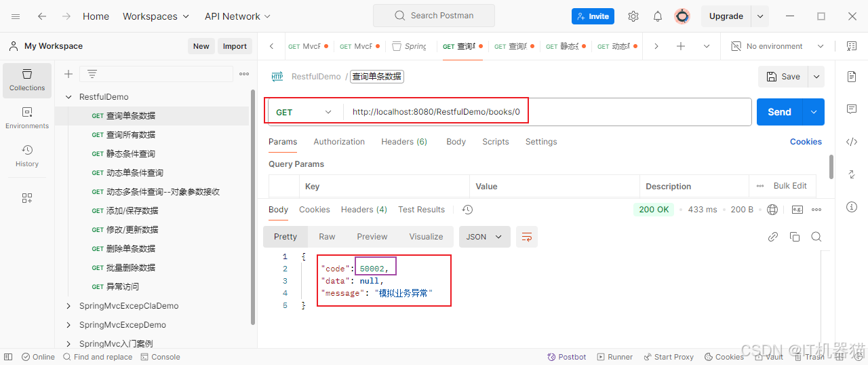Switch to Authorization tab
This screenshot has height=365, width=868.
[339, 142]
